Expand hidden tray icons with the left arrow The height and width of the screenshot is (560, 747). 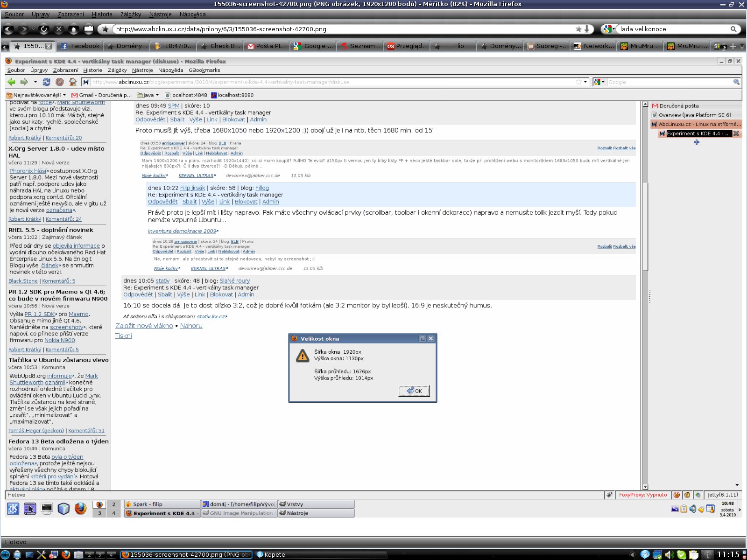(632, 554)
